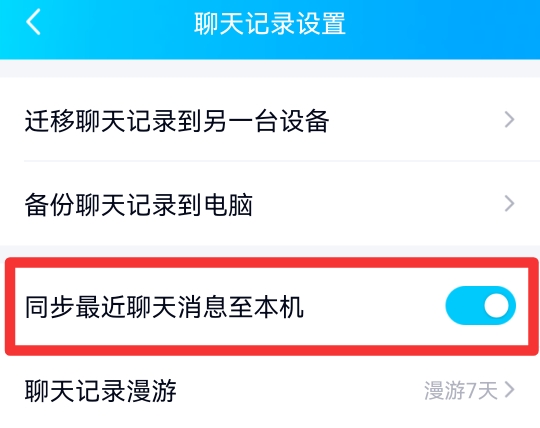Tap chevron beside 备份聊天记录到电脑
The height and width of the screenshot is (428, 540).
pos(509,203)
